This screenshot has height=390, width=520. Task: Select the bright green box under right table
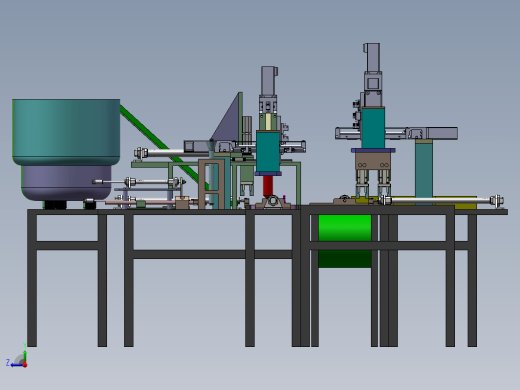pos(345,228)
